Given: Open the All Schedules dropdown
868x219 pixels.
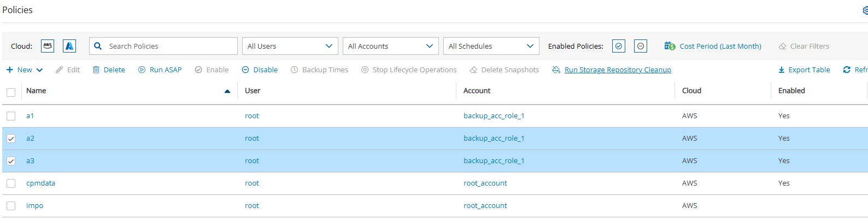Looking at the screenshot, I should click(x=491, y=46).
